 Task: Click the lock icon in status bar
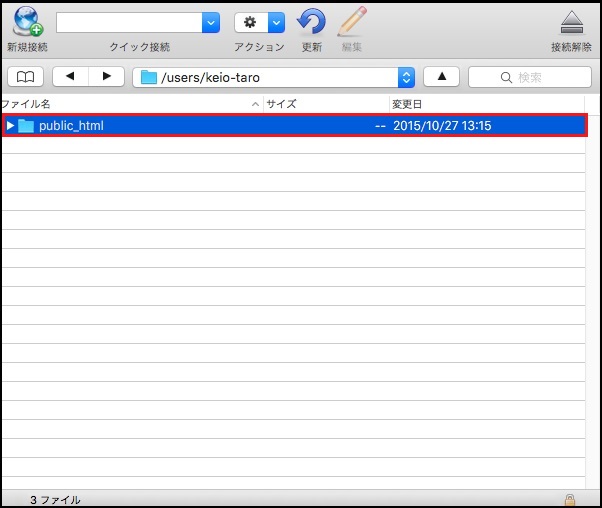(570, 499)
